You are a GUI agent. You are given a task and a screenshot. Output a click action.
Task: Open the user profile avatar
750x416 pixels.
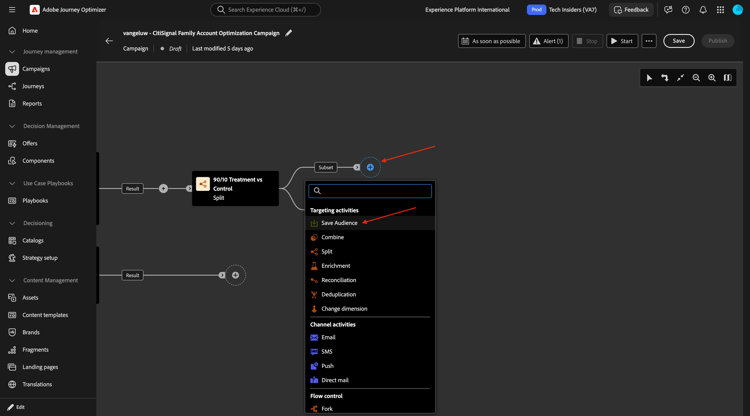coord(738,10)
